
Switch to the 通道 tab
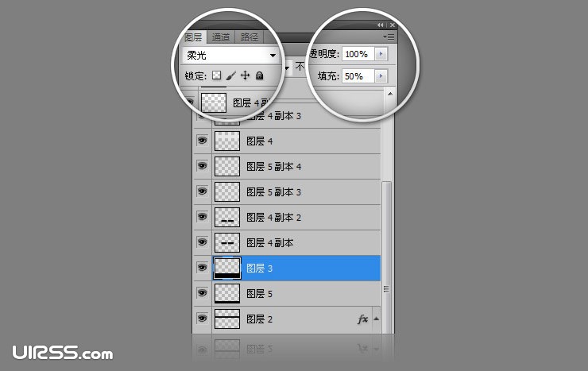click(x=221, y=37)
